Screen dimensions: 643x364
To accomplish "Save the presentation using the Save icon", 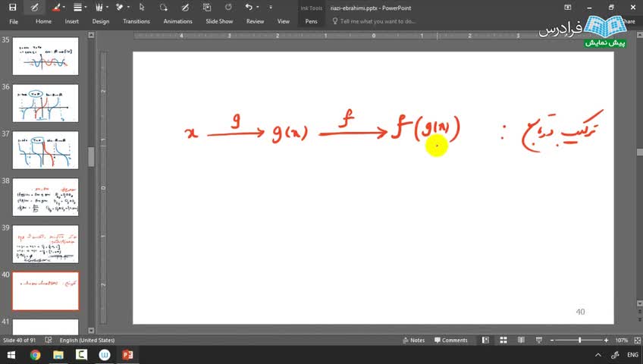I will click(x=13, y=7).
